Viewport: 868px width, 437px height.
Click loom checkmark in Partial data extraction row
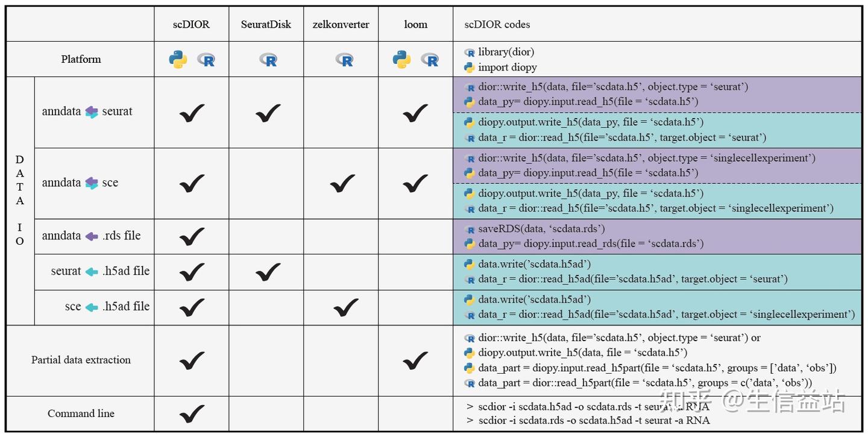[415, 360]
